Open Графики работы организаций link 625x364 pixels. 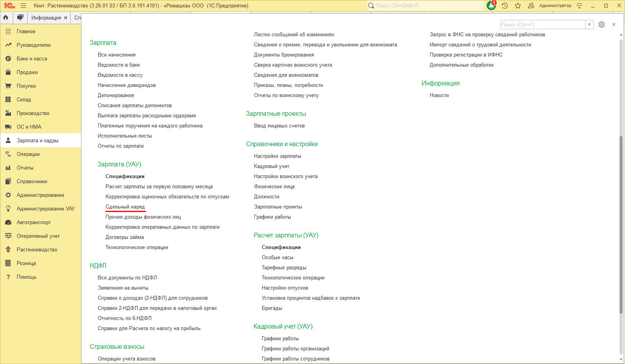point(295,349)
